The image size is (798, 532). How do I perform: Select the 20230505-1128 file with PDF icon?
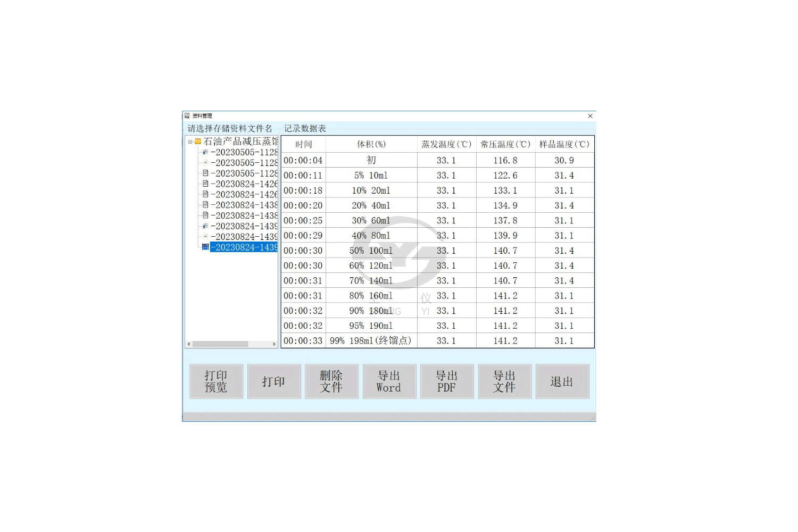244,163
